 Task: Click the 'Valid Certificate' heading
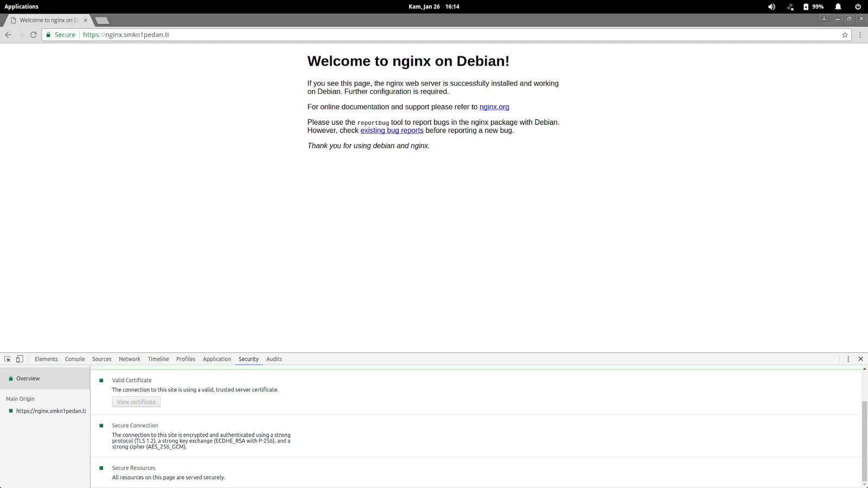pyautogui.click(x=132, y=381)
